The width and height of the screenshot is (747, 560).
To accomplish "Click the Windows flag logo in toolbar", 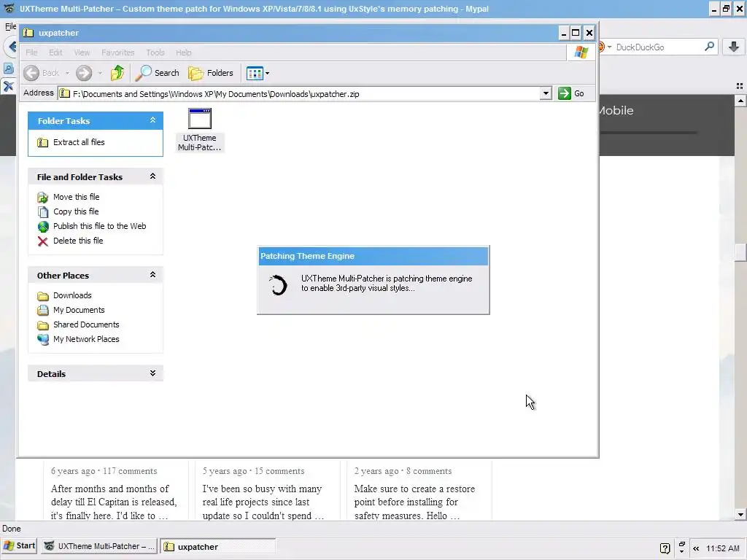I will tap(581, 52).
